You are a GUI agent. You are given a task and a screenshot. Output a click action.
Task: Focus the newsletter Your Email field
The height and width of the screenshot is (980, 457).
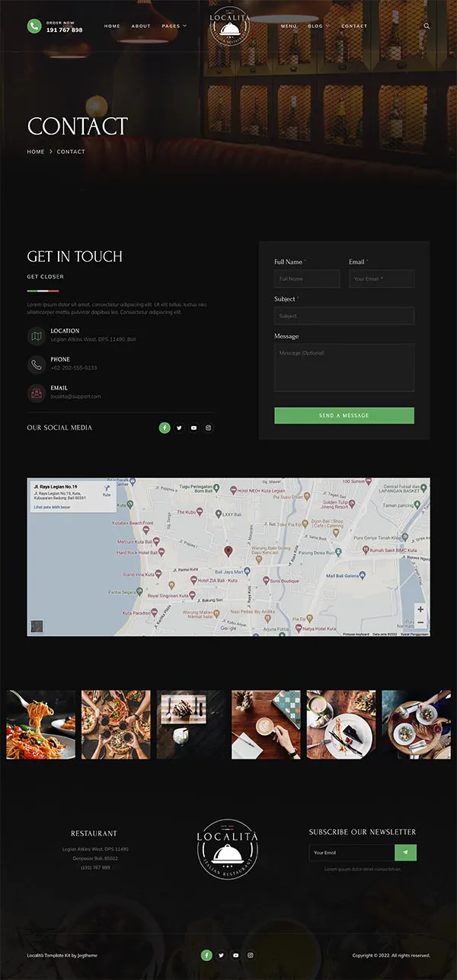click(352, 852)
